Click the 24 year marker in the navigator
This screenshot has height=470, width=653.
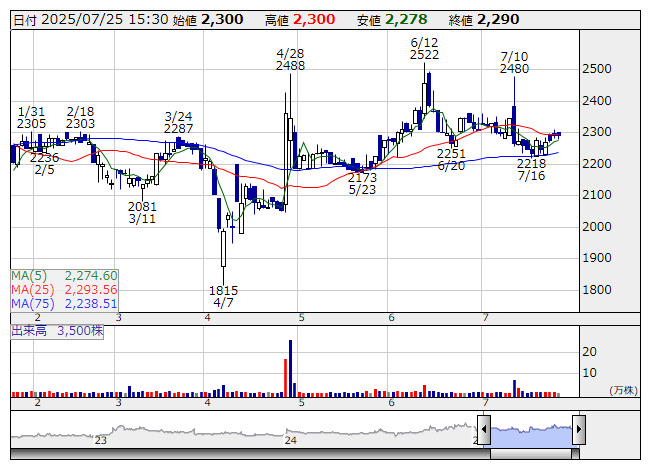pos(290,440)
